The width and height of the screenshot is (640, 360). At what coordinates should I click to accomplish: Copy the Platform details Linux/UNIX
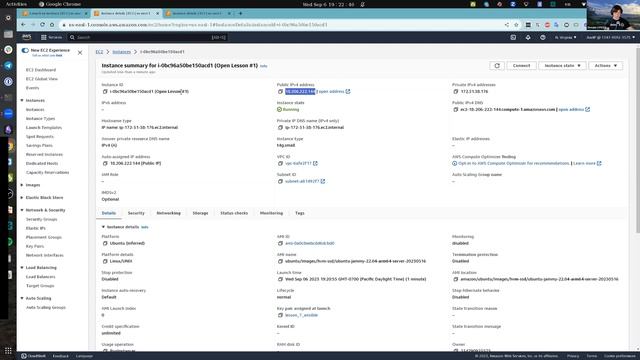[x=105, y=261]
